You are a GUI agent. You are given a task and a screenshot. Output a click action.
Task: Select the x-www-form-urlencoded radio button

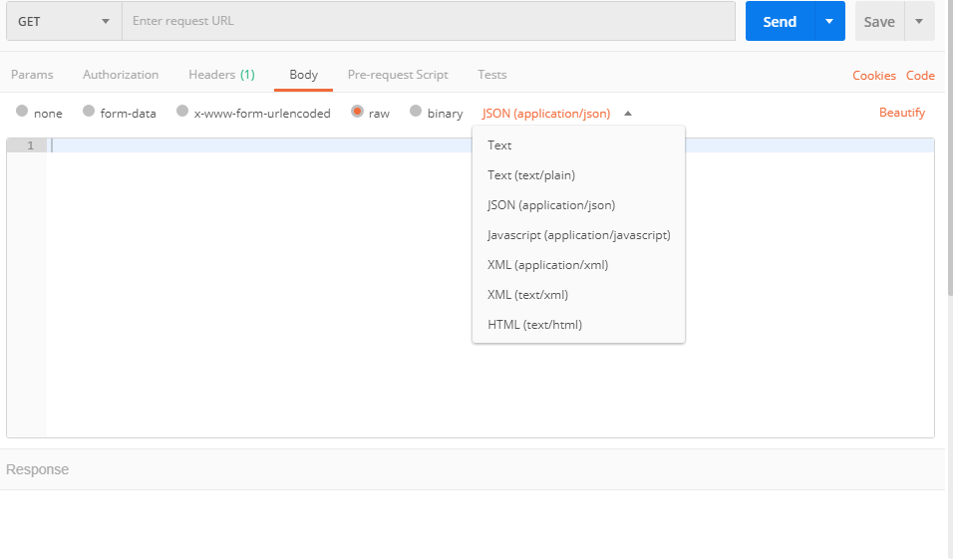[182, 112]
